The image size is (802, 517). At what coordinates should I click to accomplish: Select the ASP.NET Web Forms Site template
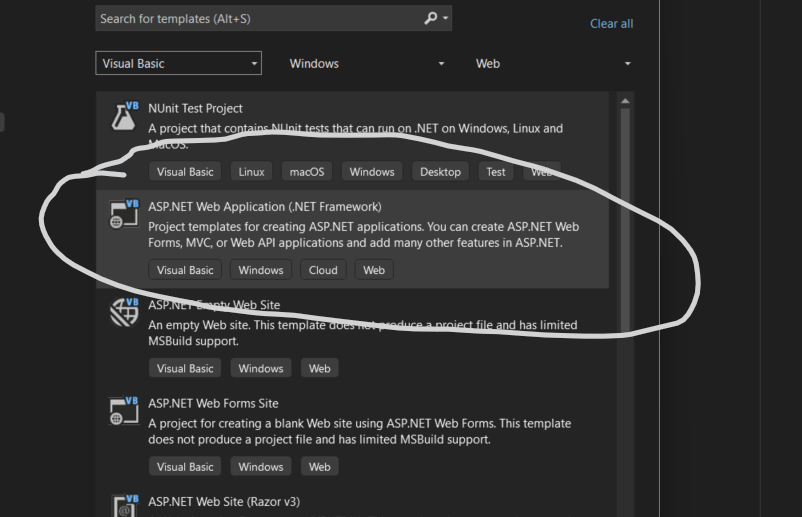pos(352,436)
